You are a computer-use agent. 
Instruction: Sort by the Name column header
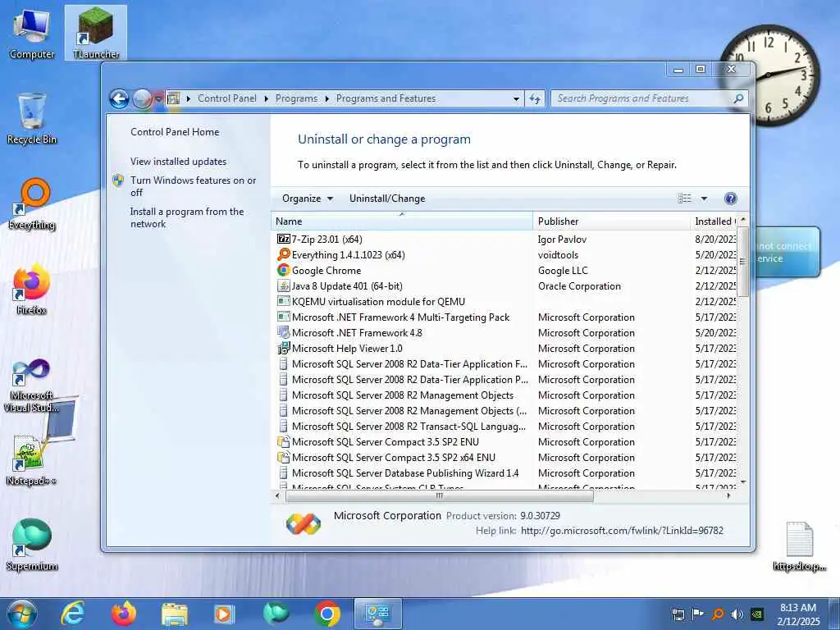(402, 221)
